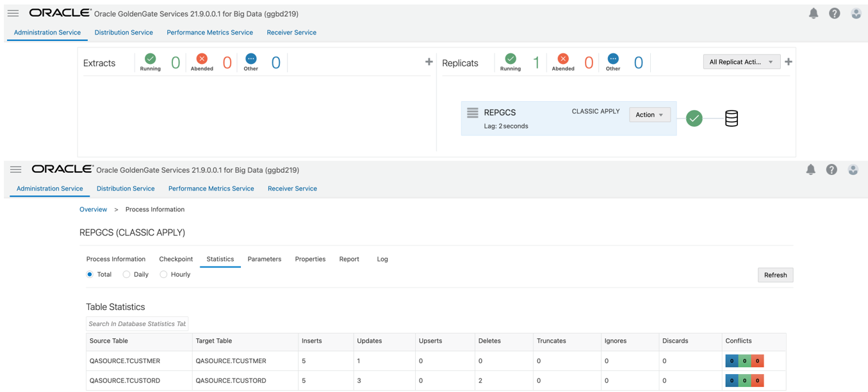
Task: Switch to the Log tab
Action: (382, 259)
